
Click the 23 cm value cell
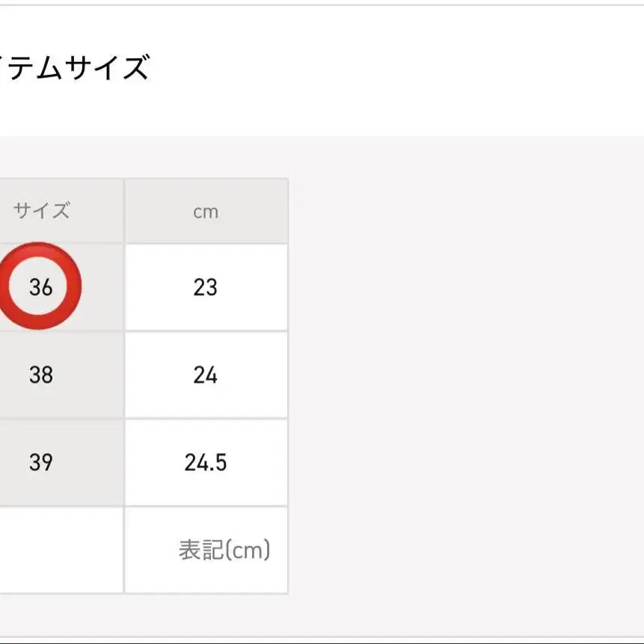[x=206, y=287]
